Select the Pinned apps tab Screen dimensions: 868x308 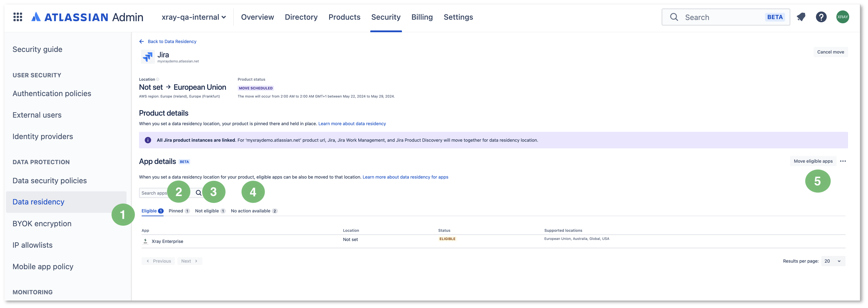(x=179, y=211)
